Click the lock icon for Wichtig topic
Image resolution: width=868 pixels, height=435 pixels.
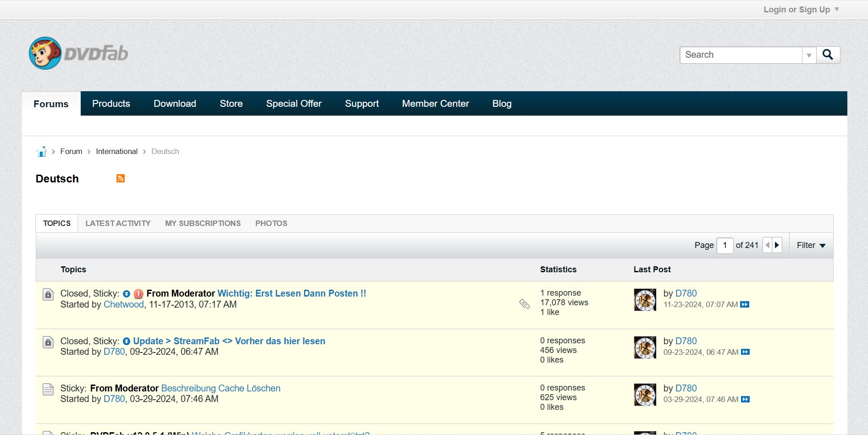[48, 295]
